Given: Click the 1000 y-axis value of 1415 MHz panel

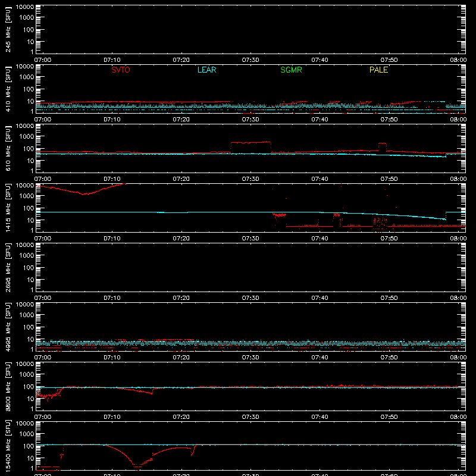Looking at the screenshot, I should (27, 196).
